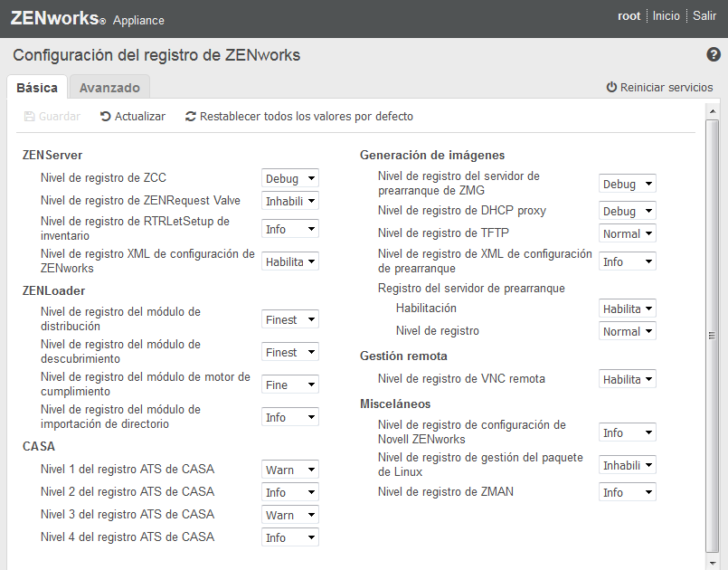Click the Salir link
This screenshot has height=570, width=728.
click(704, 16)
